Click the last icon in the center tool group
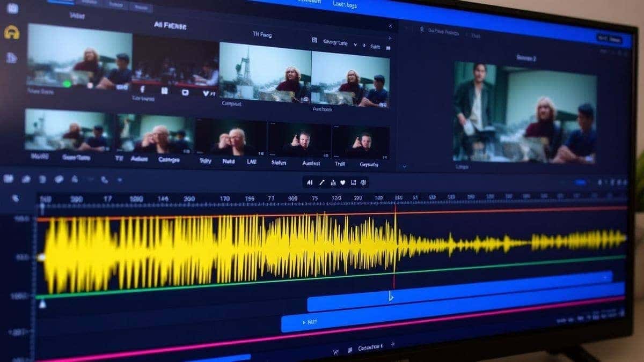The width and height of the screenshot is (644, 362). point(363,183)
